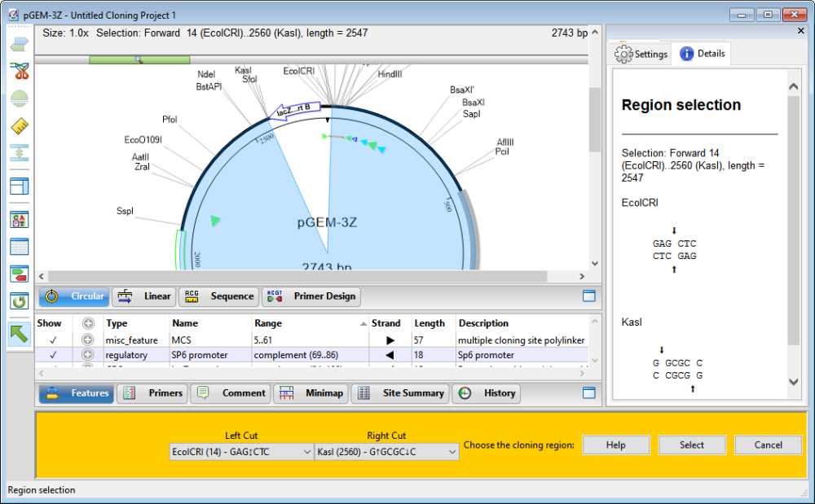Open the Site Summary tab
815x504 pixels.
(x=401, y=393)
